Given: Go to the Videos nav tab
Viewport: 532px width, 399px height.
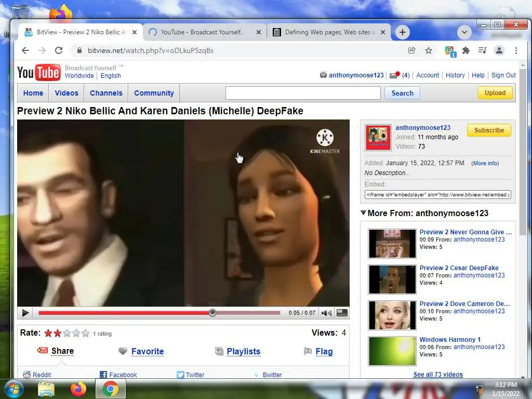Looking at the screenshot, I should [66, 93].
